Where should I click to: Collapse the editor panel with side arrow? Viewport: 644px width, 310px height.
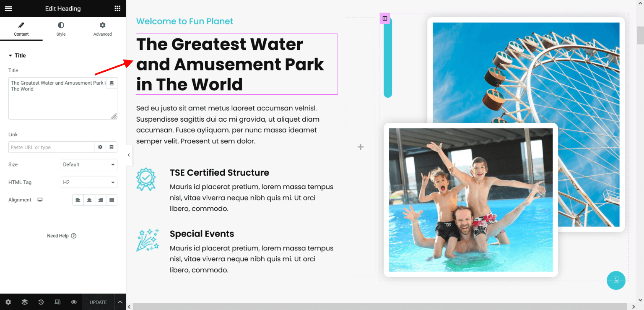coord(129,155)
